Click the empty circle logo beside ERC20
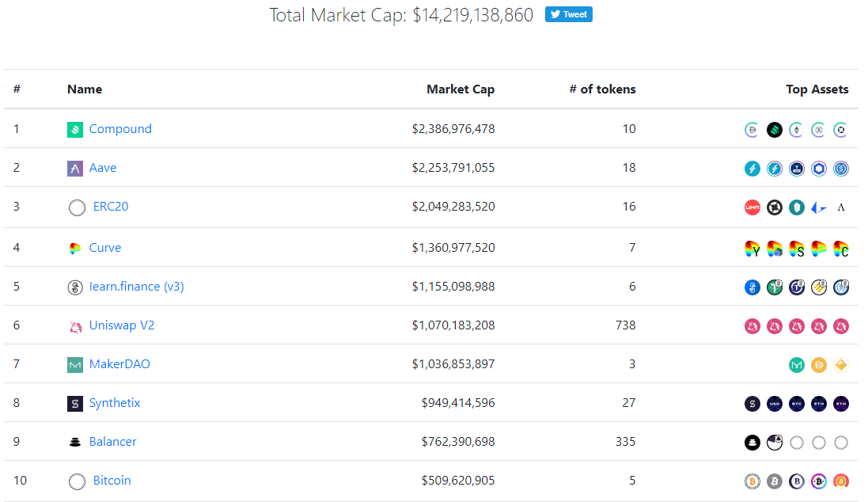Screen dimensions: 868x502 [x=77, y=207]
